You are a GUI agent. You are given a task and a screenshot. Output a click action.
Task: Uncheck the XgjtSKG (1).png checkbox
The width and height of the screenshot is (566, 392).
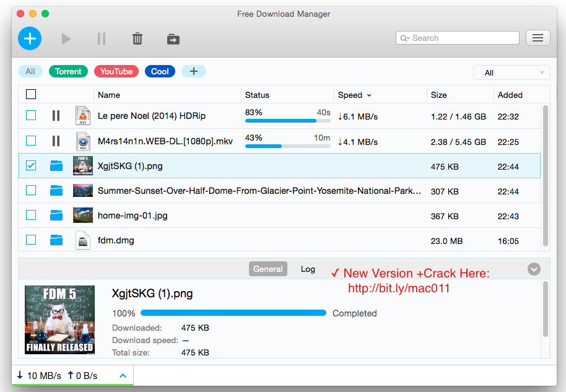[x=30, y=165]
